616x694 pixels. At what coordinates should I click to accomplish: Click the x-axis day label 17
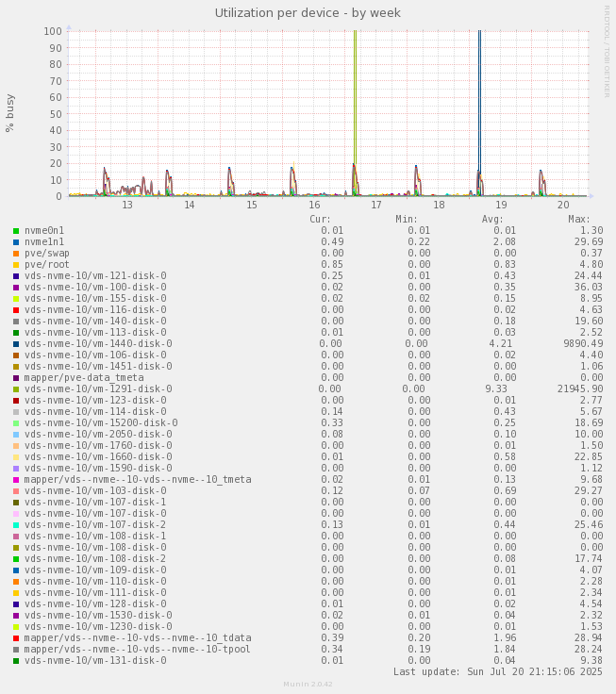(x=376, y=206)
